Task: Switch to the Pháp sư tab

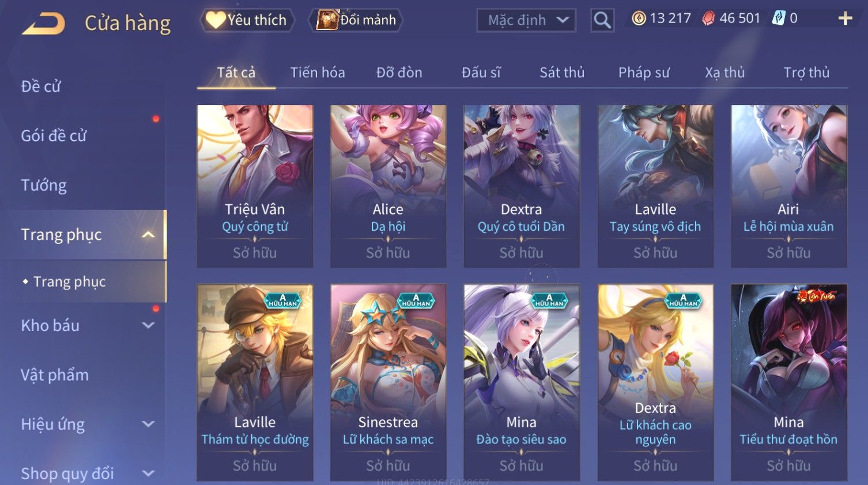Action: tap(644, 73)
